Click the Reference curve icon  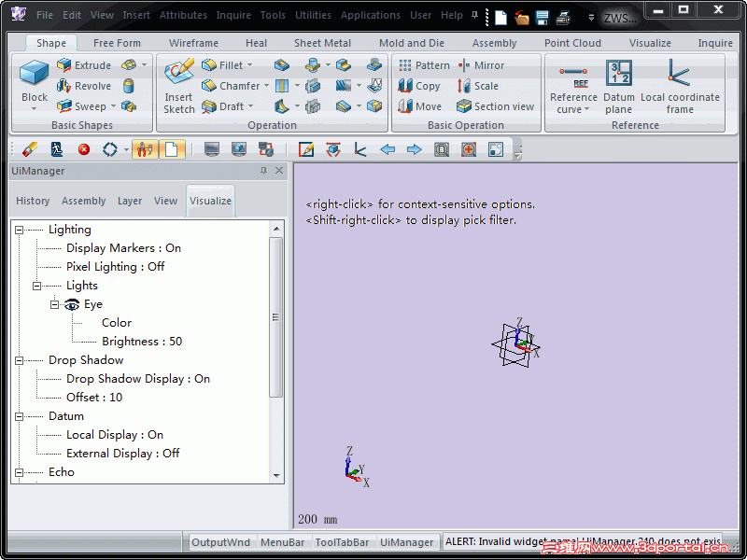[x=573, y=77]
